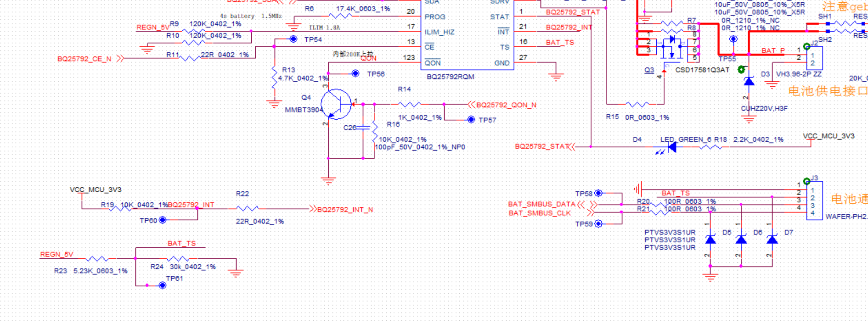Click the 5.23K_0603_1% value label
This screenshot has height=323, width=868.
click(100, 271)
